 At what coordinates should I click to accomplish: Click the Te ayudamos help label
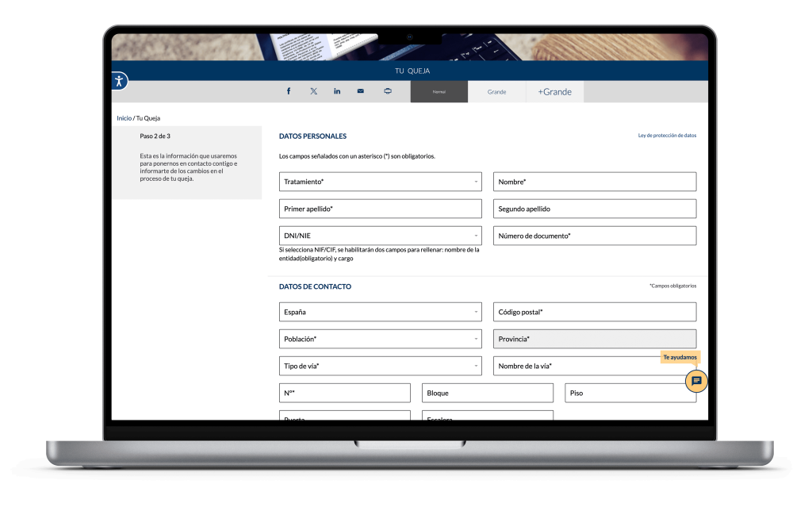pyautogui.click(x=680, y=357)
